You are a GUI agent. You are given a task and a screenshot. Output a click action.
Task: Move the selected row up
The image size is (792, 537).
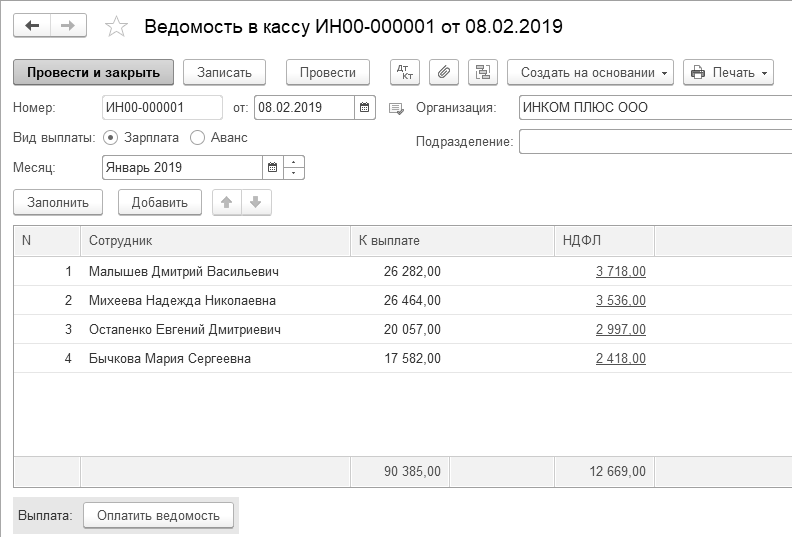(227, 203)
